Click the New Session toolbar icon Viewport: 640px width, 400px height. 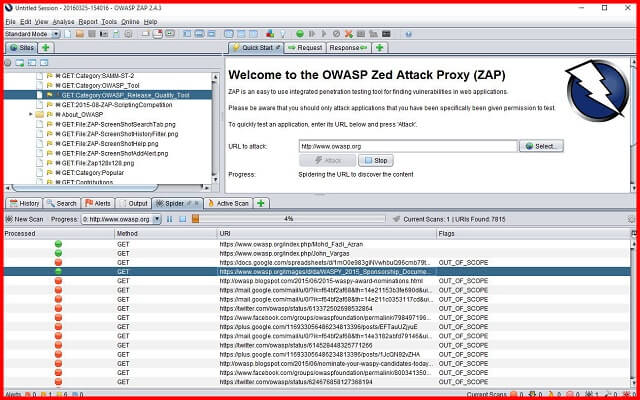[x=67, y=34]
